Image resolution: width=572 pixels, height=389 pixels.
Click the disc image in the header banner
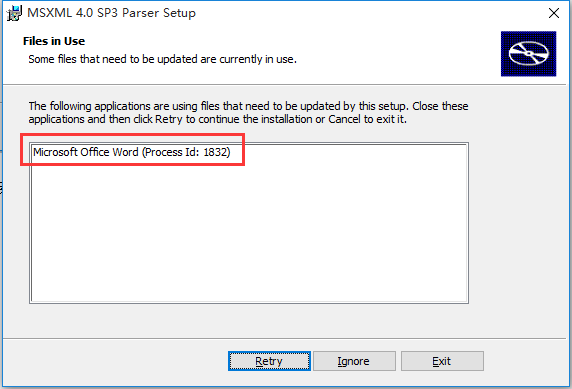point(528,54)
